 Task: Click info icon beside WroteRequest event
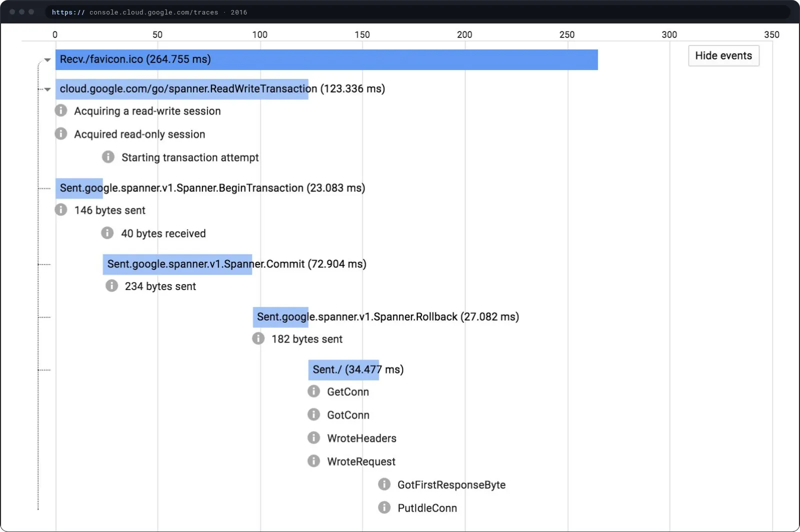313,461
